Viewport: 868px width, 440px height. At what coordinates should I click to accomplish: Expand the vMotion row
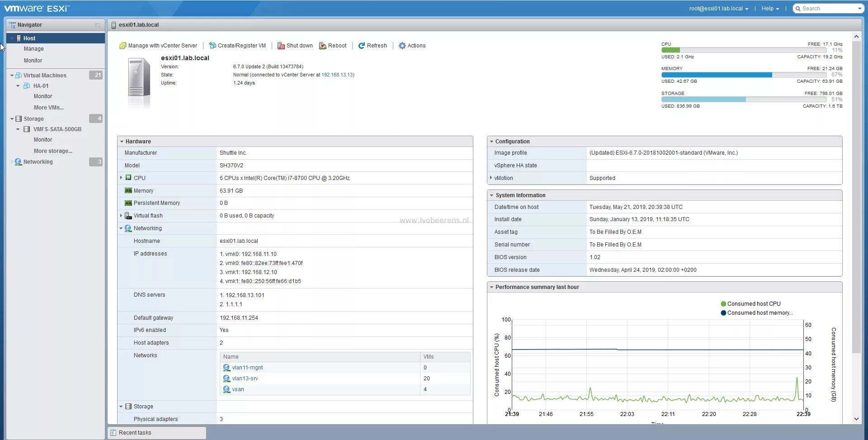(x=491, y=178)
